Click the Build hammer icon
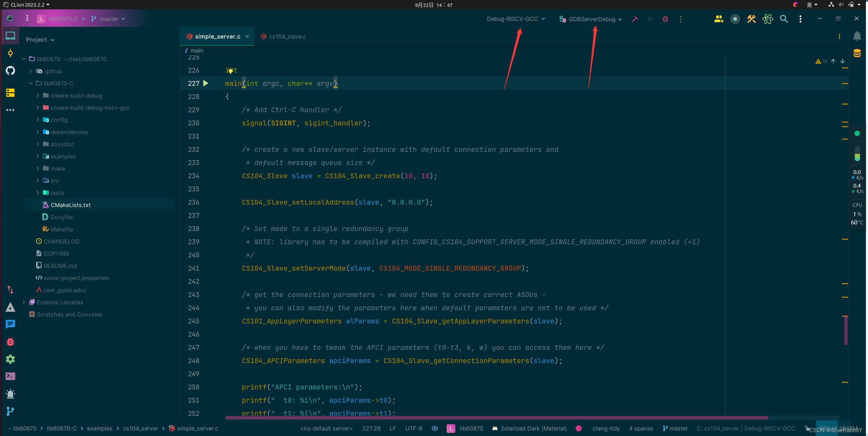This screenshot has width=868, height=436. pyautogui.click(x=635, y=19)
